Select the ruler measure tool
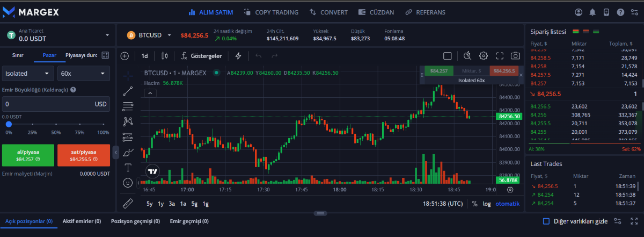 point(128,203)
